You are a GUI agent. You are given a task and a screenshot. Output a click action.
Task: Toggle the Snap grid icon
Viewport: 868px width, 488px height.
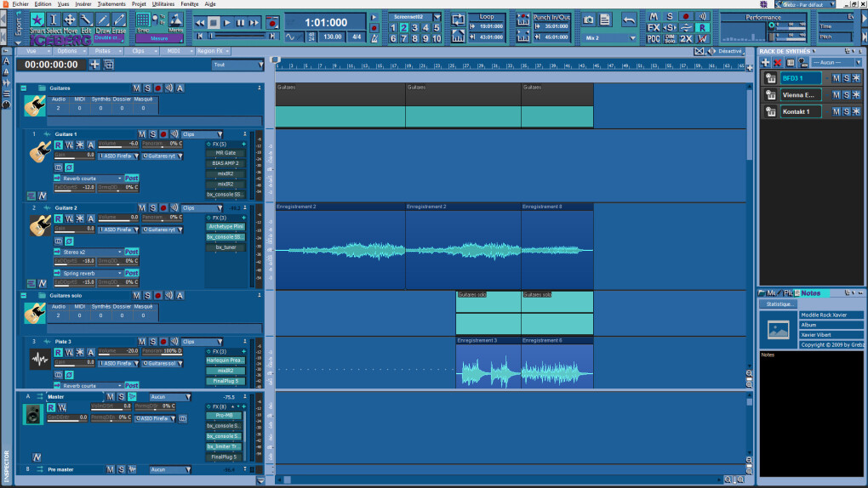click(x=143, y=20)
